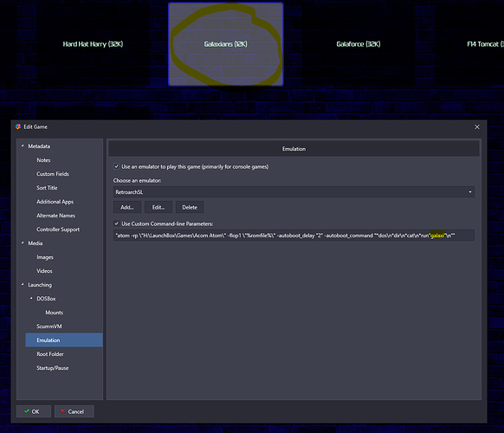The height and width of the screenshot is (433, 504).
Task: Click the green checkmark OK button
Action: pyautogui.click(x=34, y=411)
